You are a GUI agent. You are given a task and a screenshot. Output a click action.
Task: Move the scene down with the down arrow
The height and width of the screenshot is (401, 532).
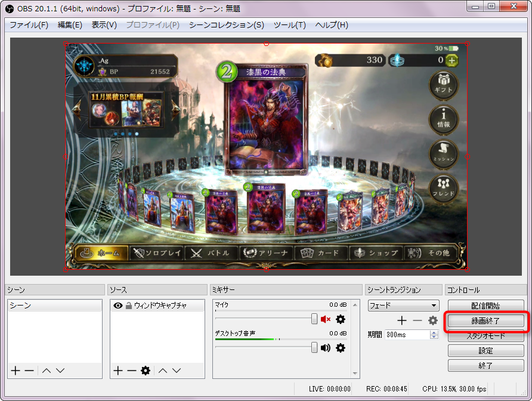60,371
